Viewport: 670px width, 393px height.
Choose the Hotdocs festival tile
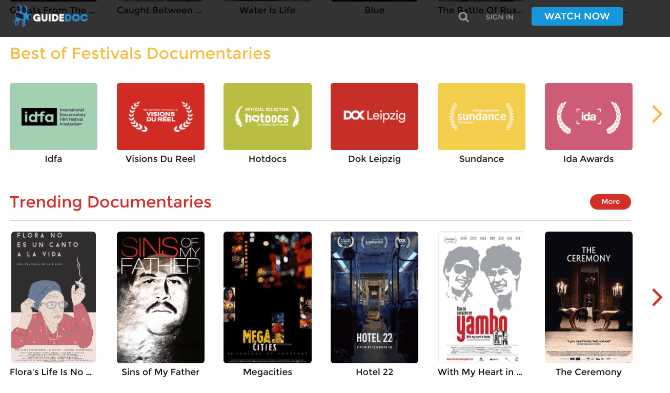tap(267, 116)
